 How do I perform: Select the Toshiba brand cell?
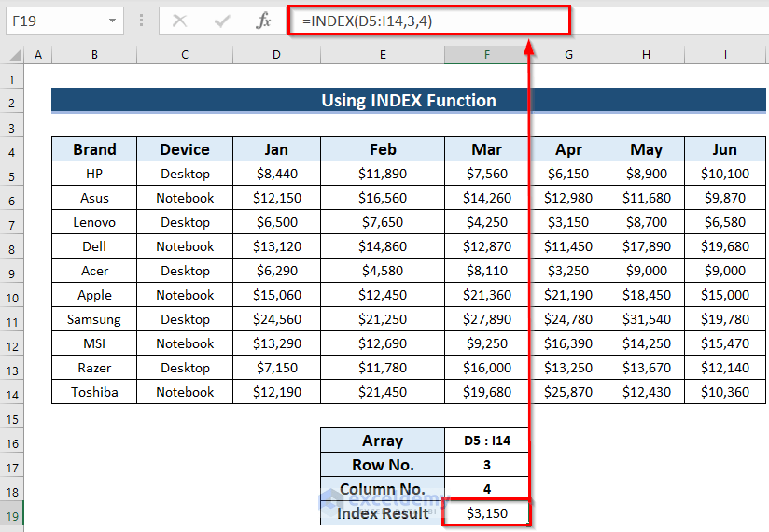[x=94, y=392]
